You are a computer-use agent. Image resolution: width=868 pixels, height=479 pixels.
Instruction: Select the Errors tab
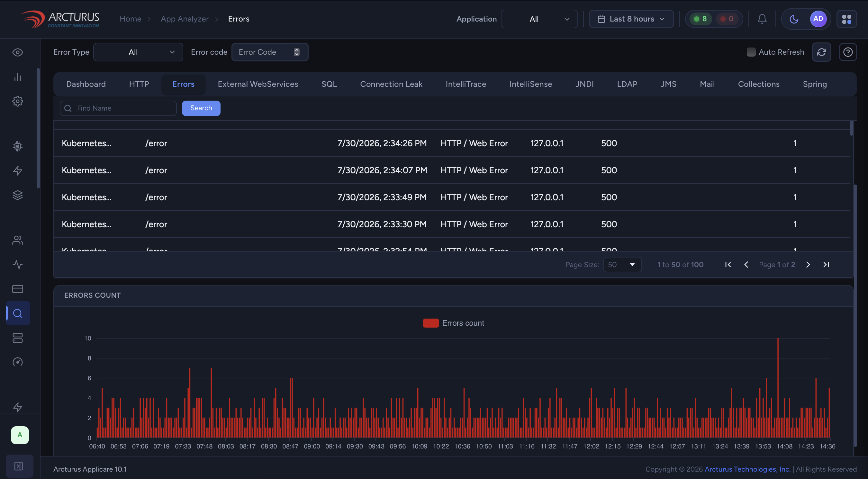(183, 84)
